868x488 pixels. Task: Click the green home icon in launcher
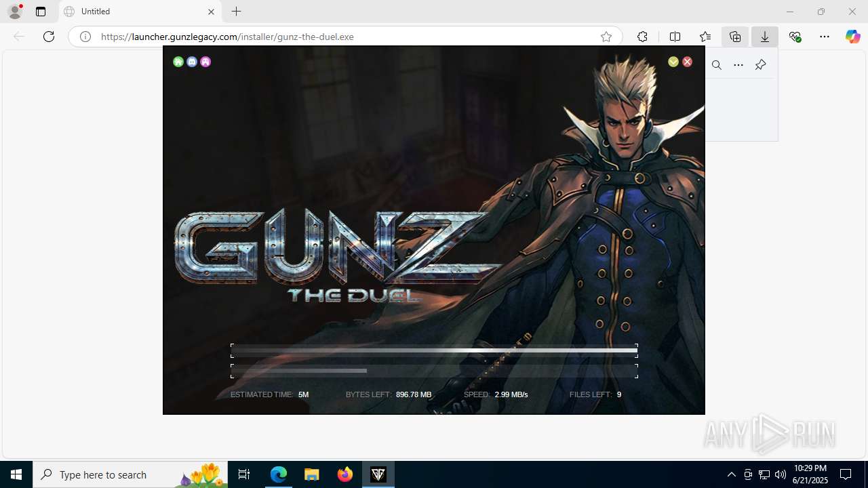178,62
